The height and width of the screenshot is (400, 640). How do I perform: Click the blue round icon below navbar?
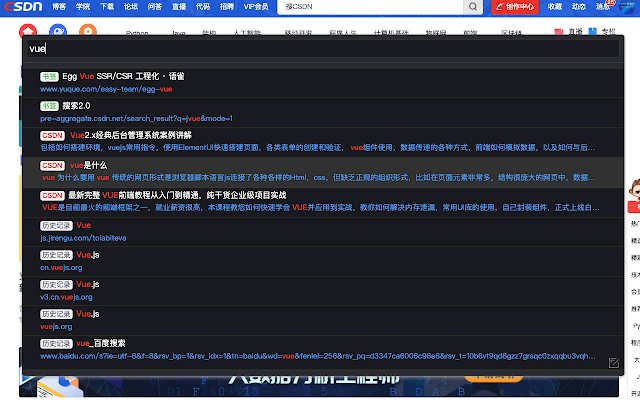point(58,31)
